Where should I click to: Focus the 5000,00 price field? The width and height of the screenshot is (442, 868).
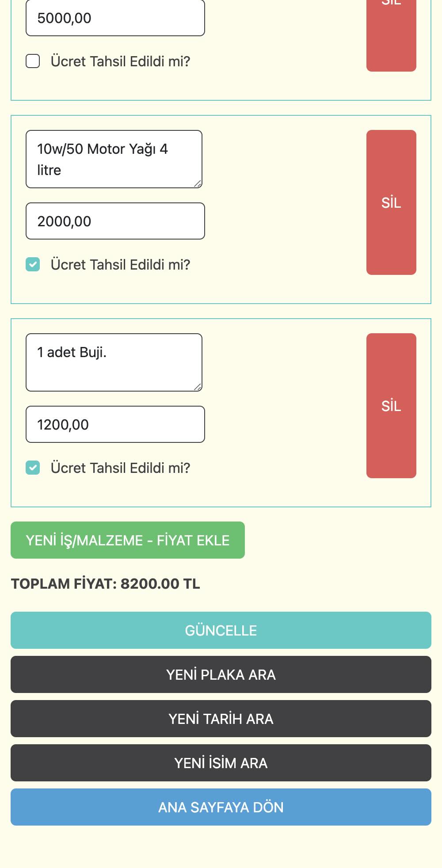click(115, 18)
